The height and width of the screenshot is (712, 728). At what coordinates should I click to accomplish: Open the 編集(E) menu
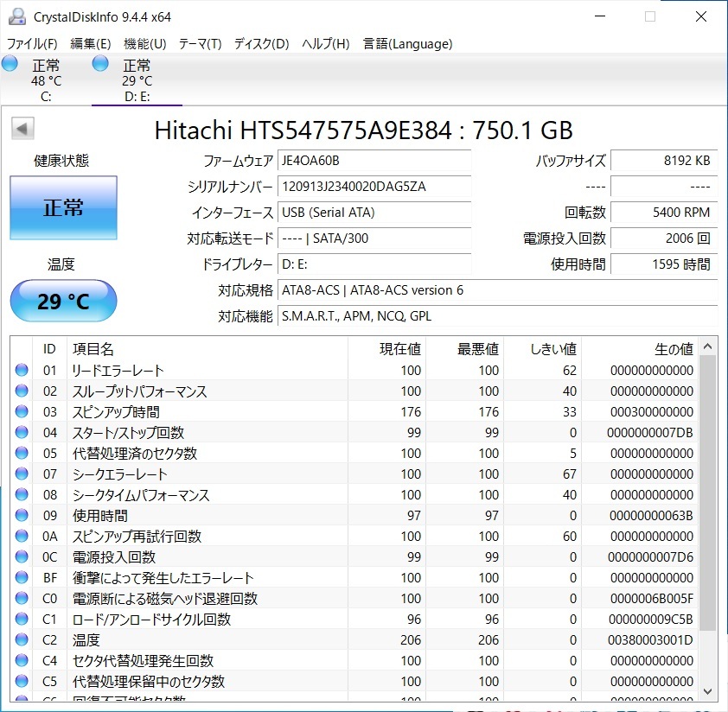[x=91, y=43]
